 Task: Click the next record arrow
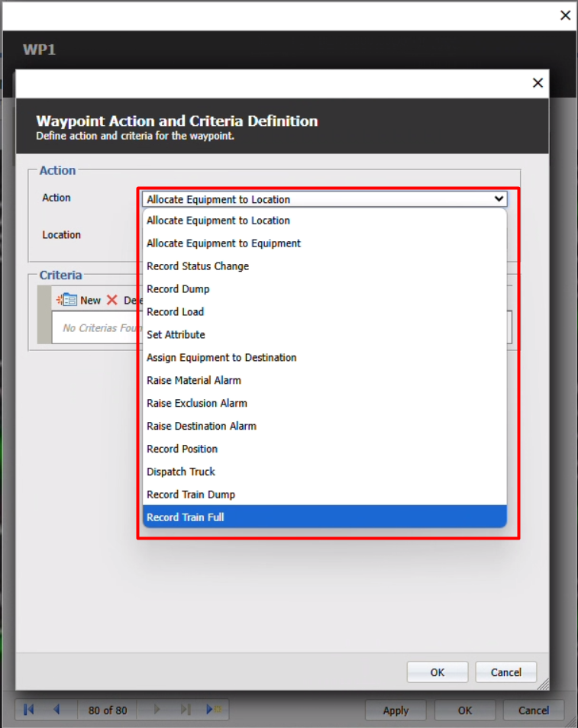coord(157,710)
